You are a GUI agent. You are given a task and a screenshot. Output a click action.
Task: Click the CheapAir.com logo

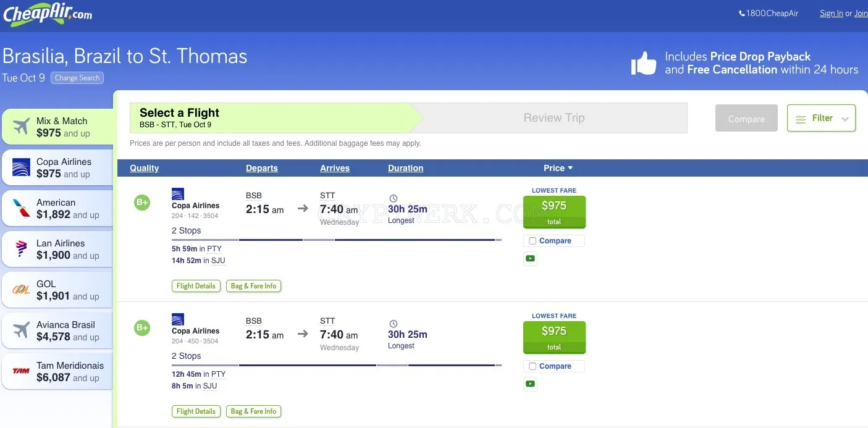(x=47, y=14)
